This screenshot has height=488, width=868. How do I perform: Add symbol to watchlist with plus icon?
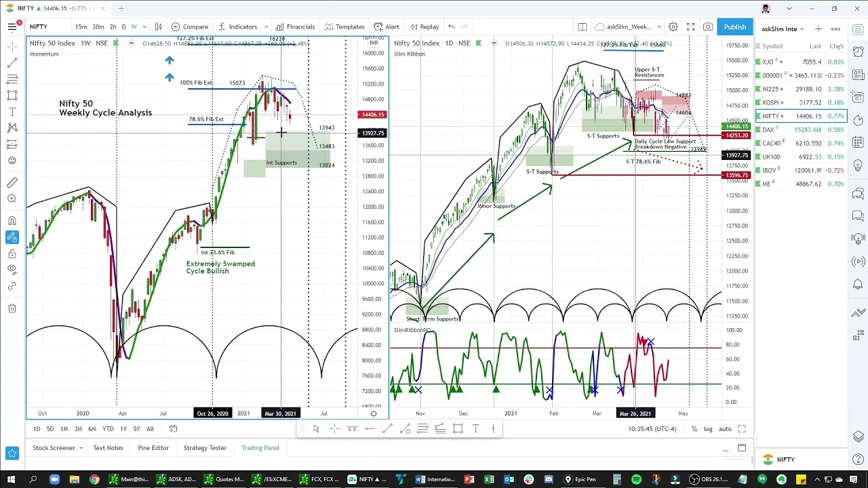(x=818, y=28)
